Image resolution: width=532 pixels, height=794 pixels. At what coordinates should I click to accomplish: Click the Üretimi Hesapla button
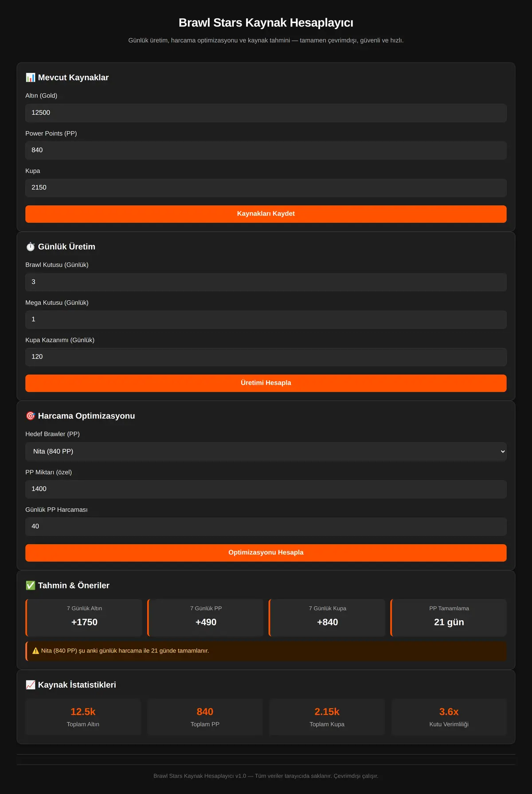click(x=266, y=383)
